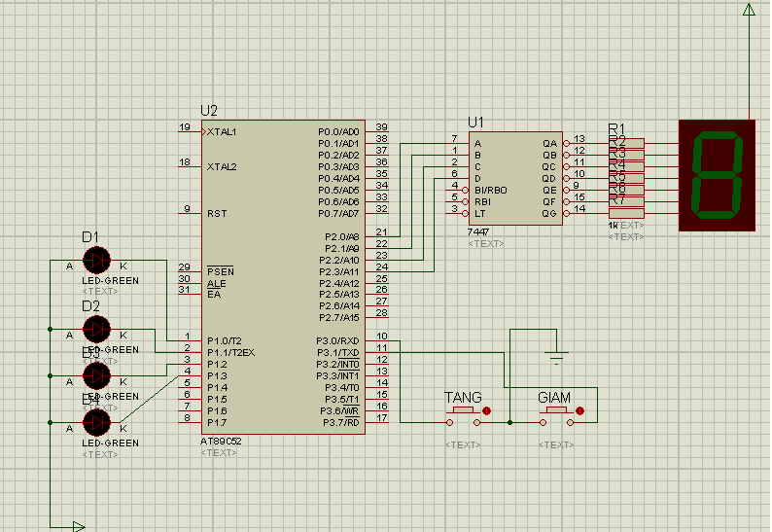Select the U1 reference label
The height and width of the screenshot is (532, 772).
pos(475,122)
